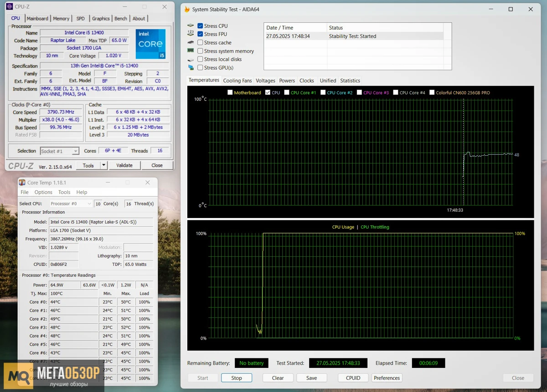The height and width of the screenshot is (392, 547).
Task: Open the Tools dropdown arrow in CPU-Z
Action: [x=104, y=165]
